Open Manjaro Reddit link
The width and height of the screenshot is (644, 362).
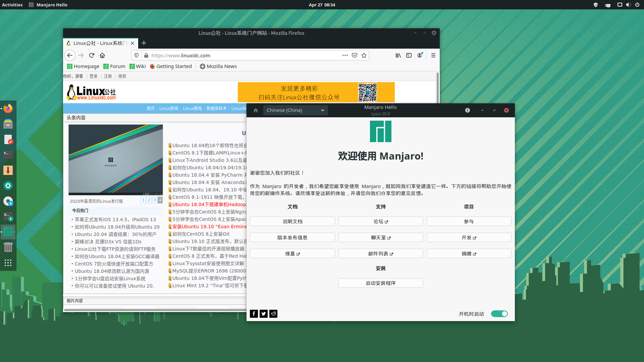pyautogui.click(x=273, y=314)
